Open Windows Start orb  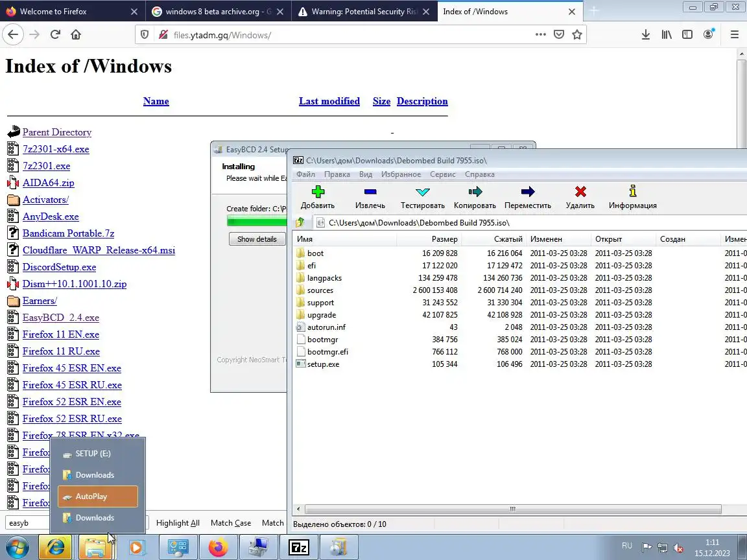click(17, 548)
